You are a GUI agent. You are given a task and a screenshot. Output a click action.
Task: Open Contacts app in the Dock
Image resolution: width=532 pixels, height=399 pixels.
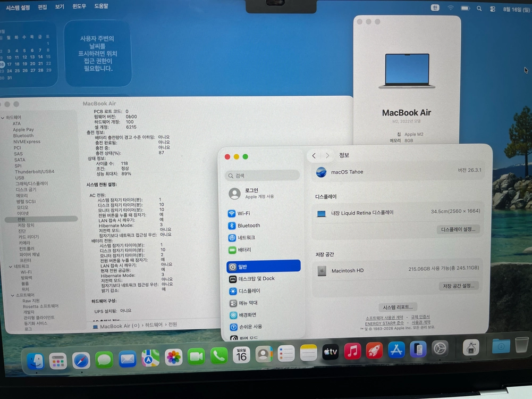pyautogui.click(x=264, y=354)
